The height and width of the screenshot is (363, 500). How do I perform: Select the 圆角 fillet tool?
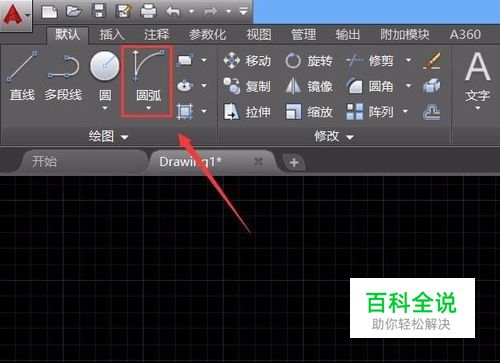[x=370, y=86]
